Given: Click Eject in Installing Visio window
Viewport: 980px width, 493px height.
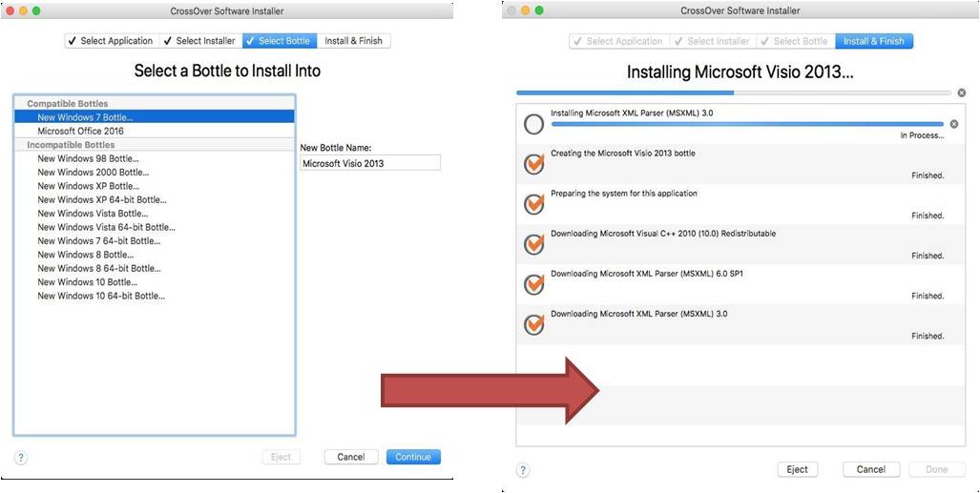Looking at the screenshot, I should 797,469.
